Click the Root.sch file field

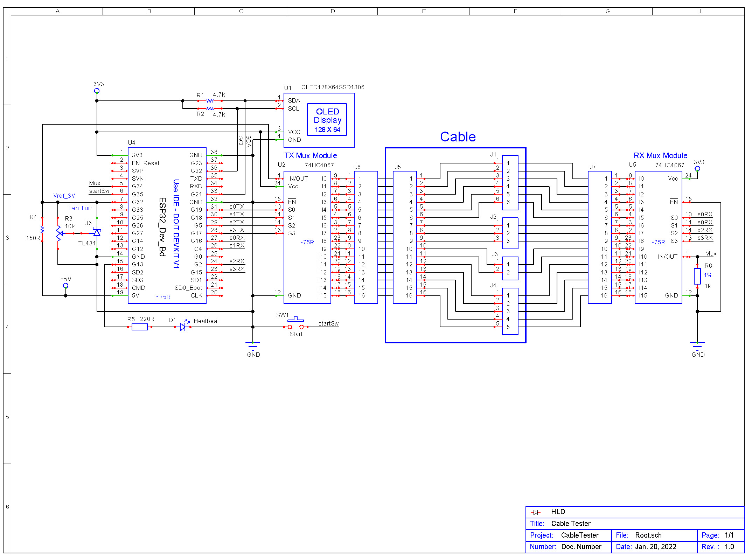[x=648, y=535]
